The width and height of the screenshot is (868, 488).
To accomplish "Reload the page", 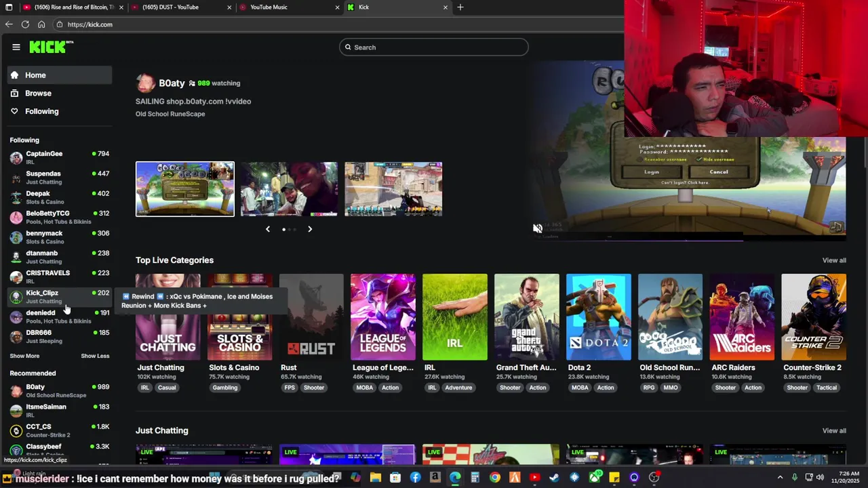I will (25, 24).
